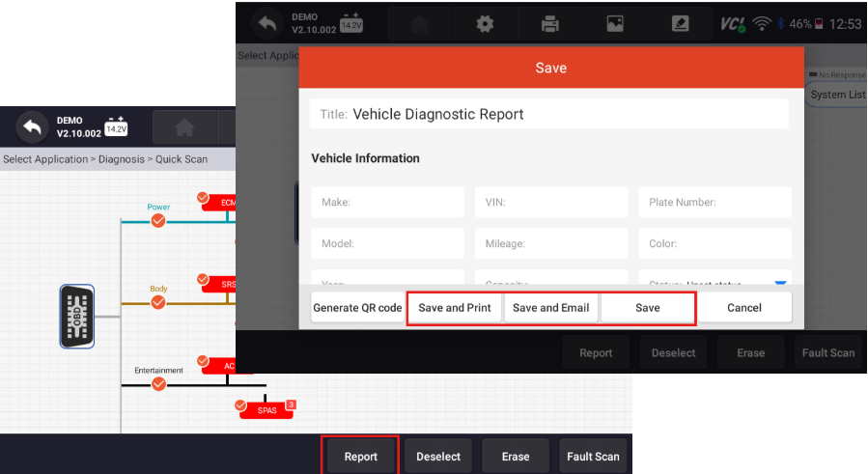Toggle the AC module checkmark
Image resolution: width=868 pixels, height=474 pixels.
click(x=203, y=361)
